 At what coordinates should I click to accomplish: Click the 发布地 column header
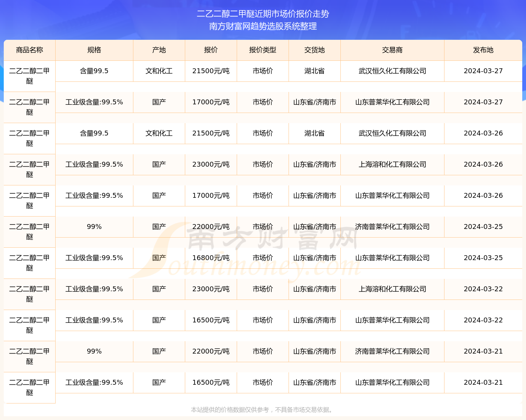point(483,50)
